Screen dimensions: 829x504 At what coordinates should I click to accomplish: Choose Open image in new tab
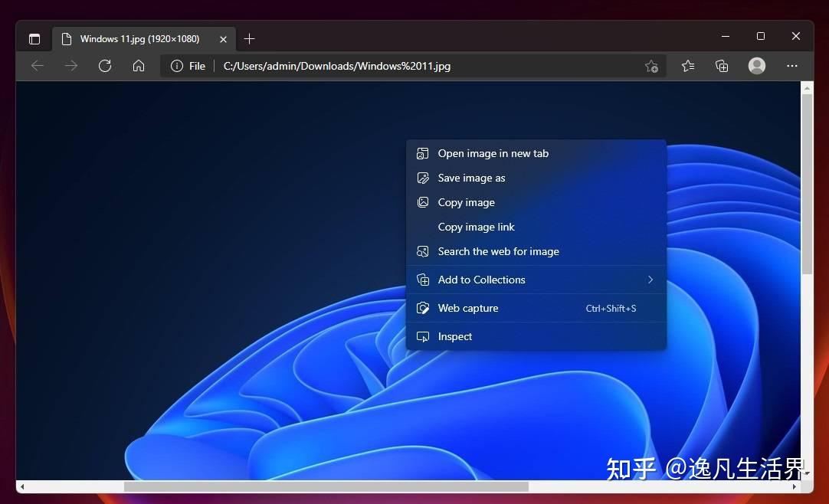[x=493, y=153]
